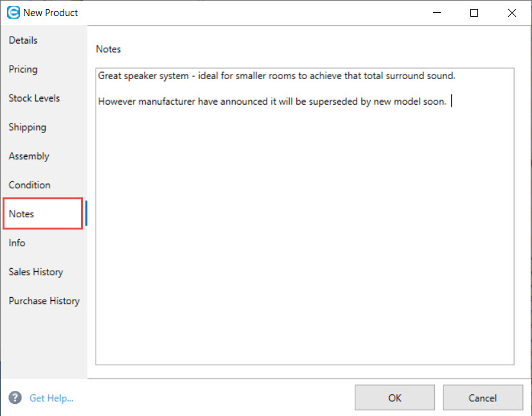
Task: Click the New Product window title
Action: [x=51, y=12]
